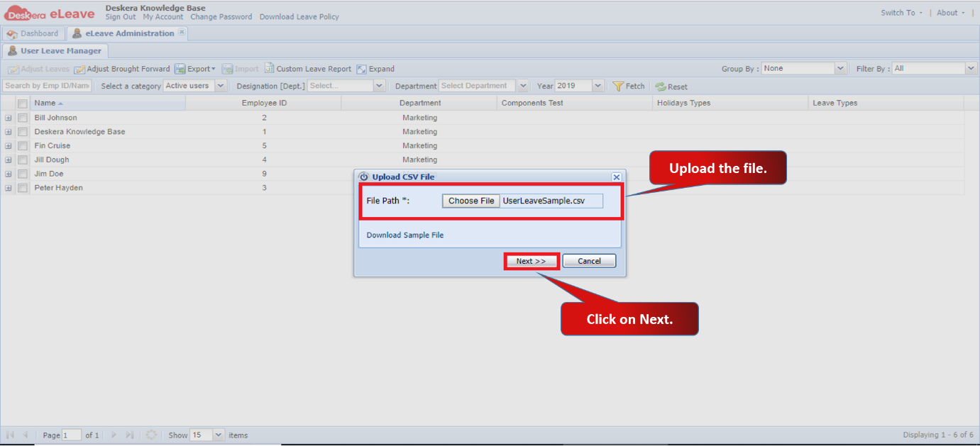Click the Import toolbar button

click(241, 69)
